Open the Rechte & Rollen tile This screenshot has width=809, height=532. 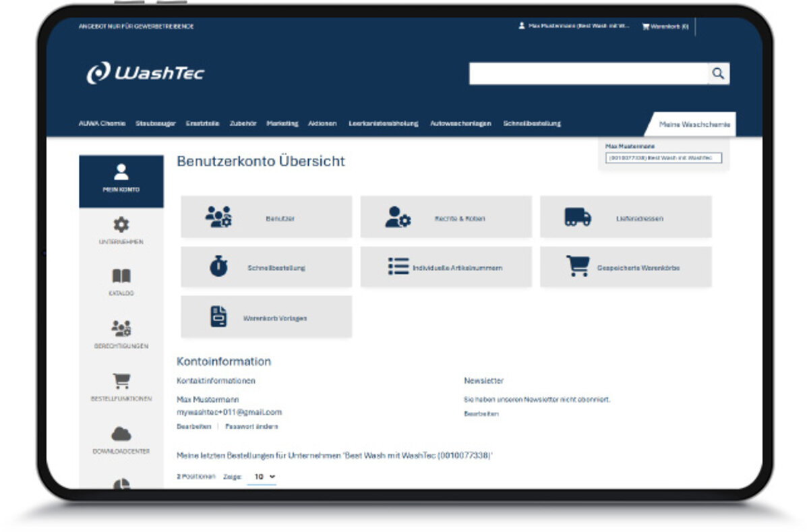[446, 217]
